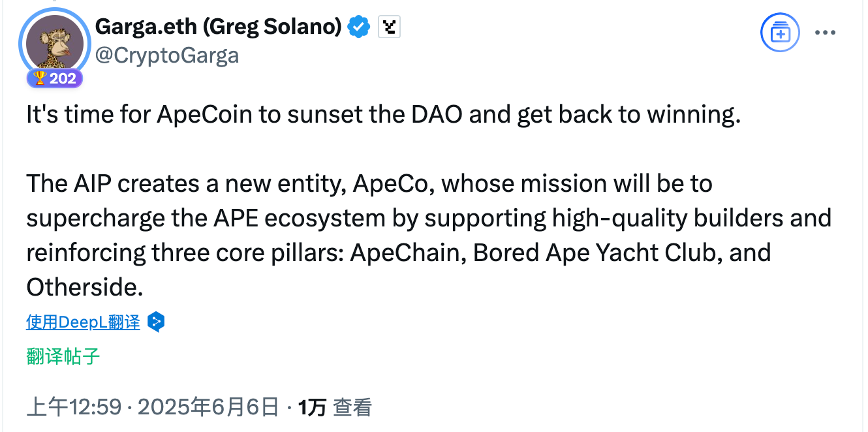Click the post body text
Image resolution: width=868 pixels, height=432 pixels.
(x=392, y=217)
